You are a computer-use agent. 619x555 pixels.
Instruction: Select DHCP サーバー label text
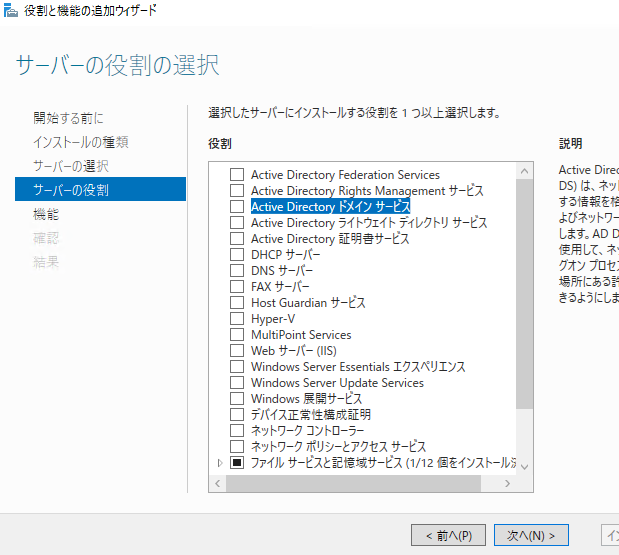285,255
